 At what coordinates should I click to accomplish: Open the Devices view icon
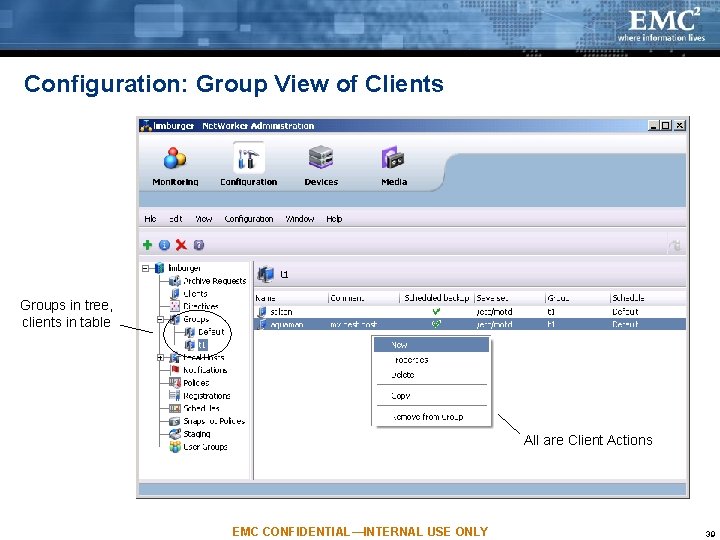[321, 158]
